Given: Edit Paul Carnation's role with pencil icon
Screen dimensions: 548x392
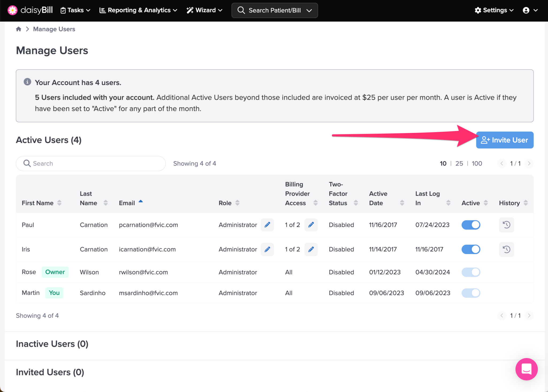Looking at the screenshot, I should pyautogui.click(x=267, y=225).
